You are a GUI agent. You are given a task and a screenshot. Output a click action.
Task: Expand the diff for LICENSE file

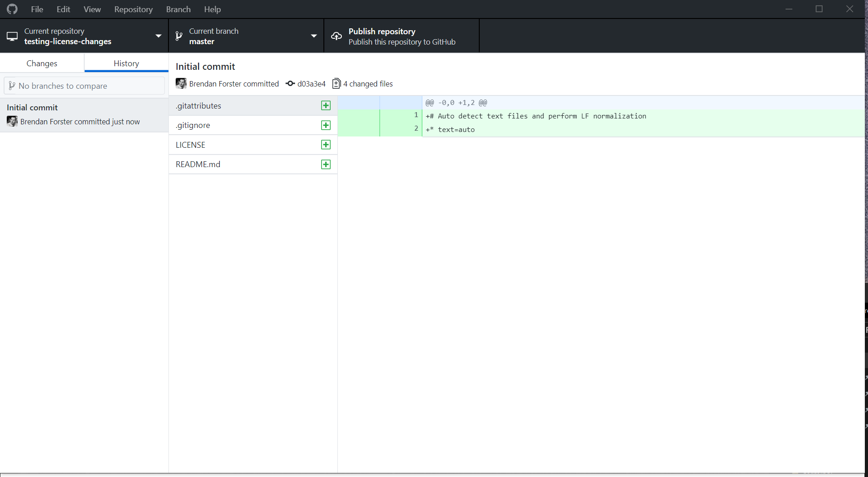[326, 145]
